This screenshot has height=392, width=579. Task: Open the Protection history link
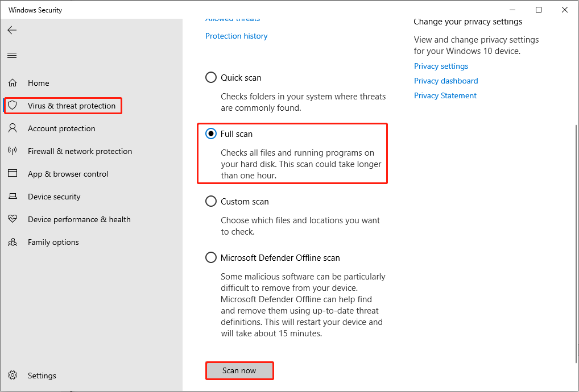pos(236,36)
